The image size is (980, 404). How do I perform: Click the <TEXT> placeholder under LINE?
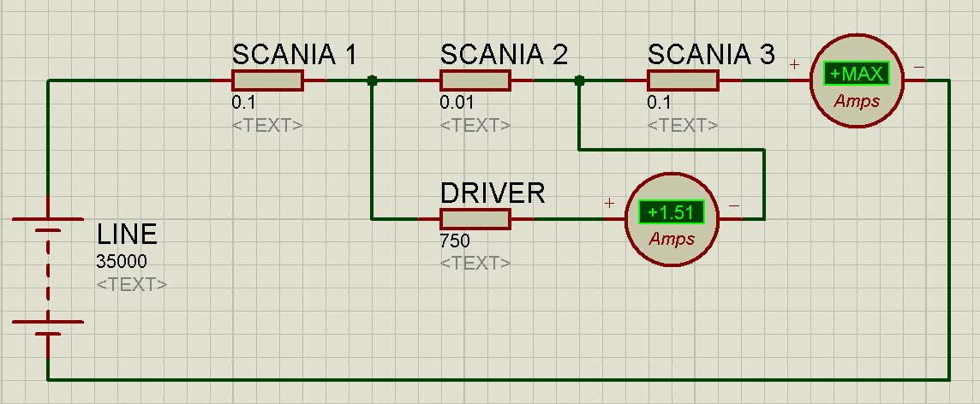point(132,285)
